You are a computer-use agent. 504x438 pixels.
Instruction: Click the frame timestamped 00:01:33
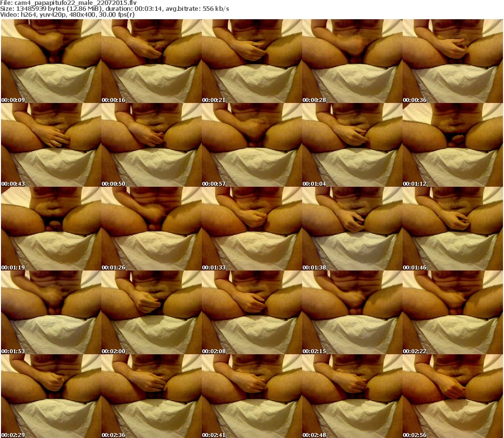pyautogui.click(x=252, y=229)
